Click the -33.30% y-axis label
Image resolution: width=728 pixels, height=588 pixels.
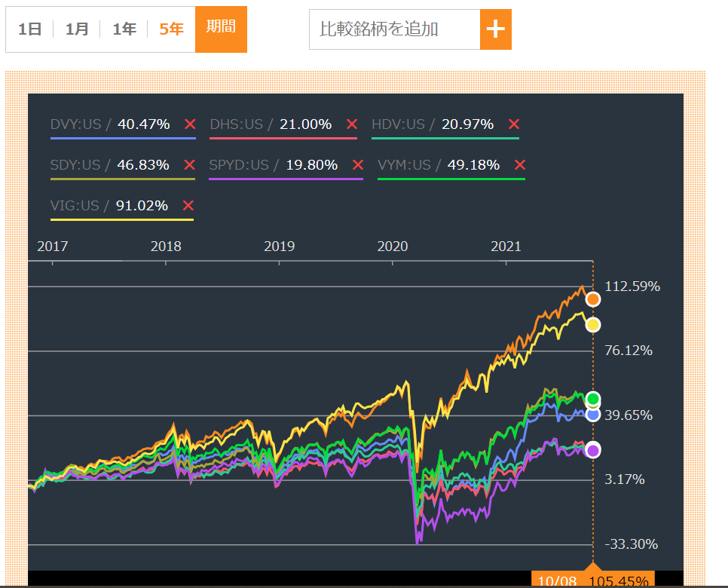point(631,544)
